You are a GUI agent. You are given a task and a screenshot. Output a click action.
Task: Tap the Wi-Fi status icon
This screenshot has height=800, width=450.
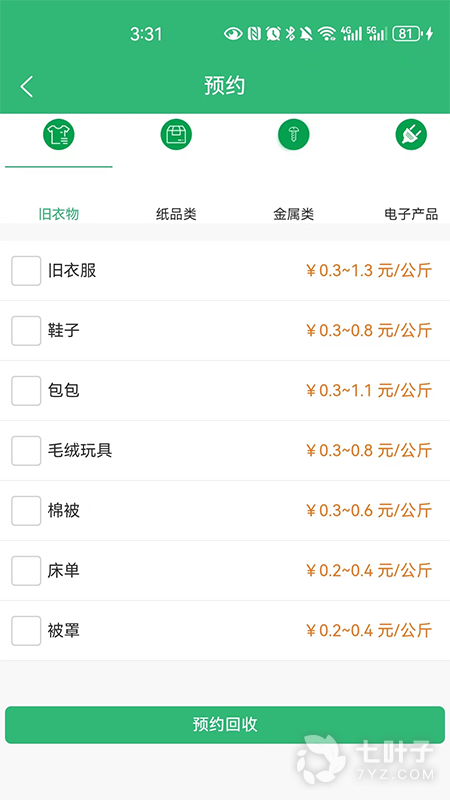326,34
